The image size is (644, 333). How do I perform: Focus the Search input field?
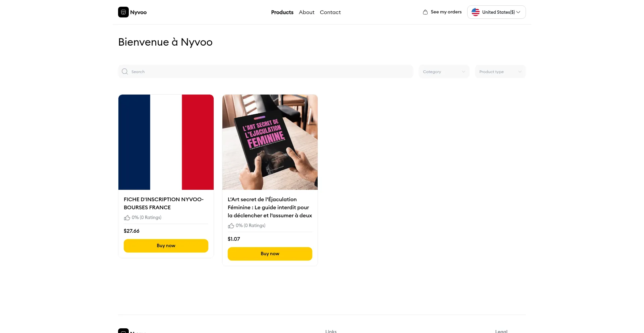[x=268, y=71]
